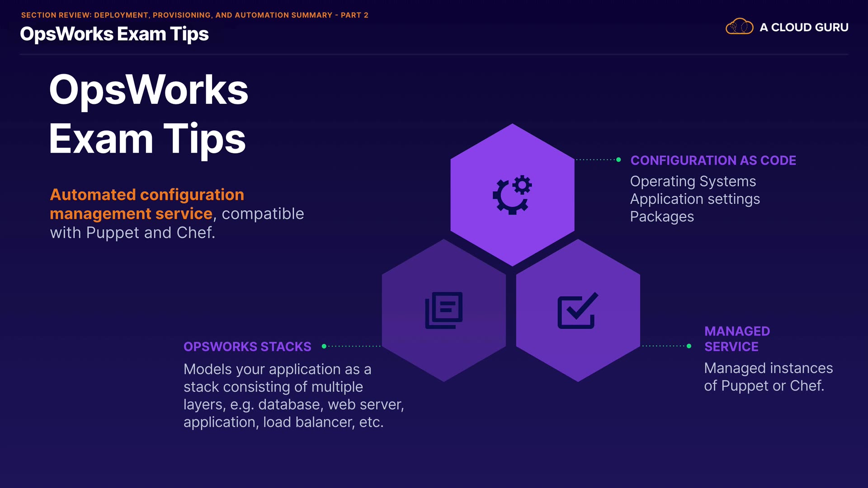Click the green dot next to OpsWorks Stacks

[324, 346]
